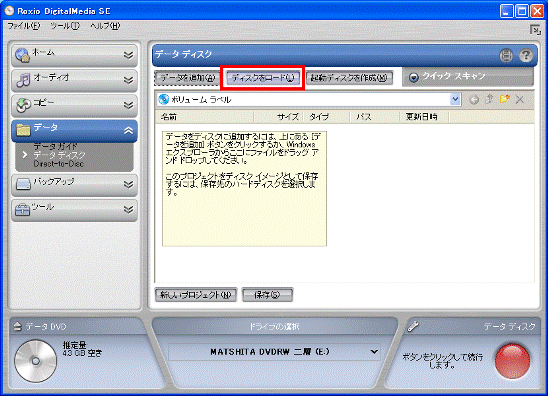Click the resize icon at top right corner
This screenshot has height=396, width=548.
coord(535,30)
